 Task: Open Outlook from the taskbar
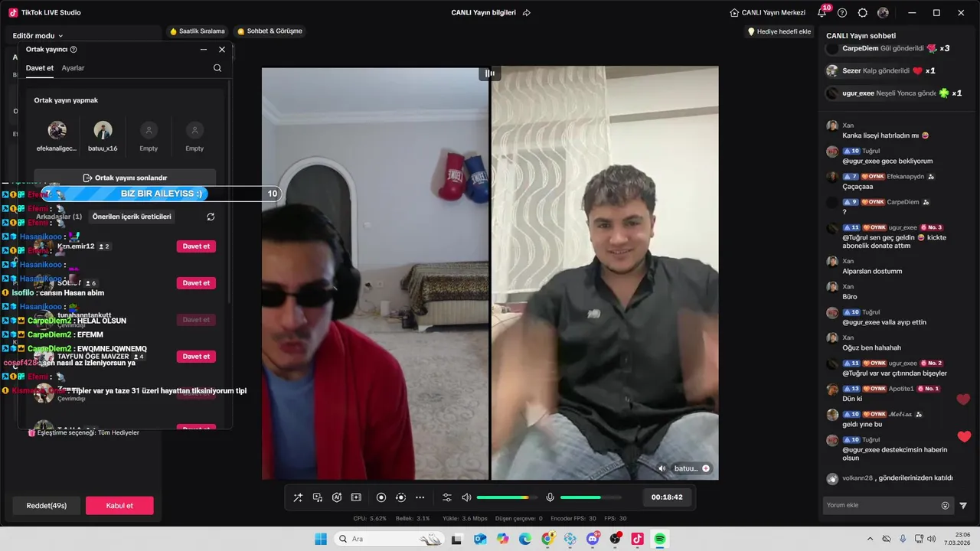480,539
